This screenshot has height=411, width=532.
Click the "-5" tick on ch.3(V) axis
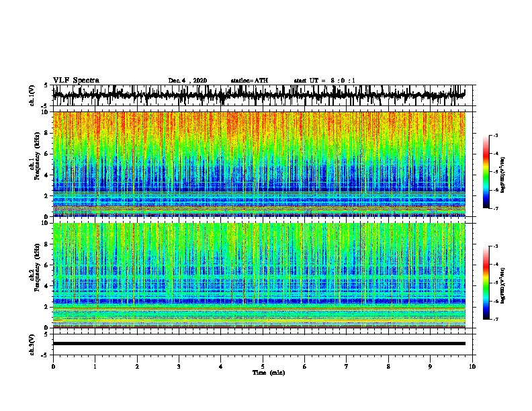tap(45, 355)
